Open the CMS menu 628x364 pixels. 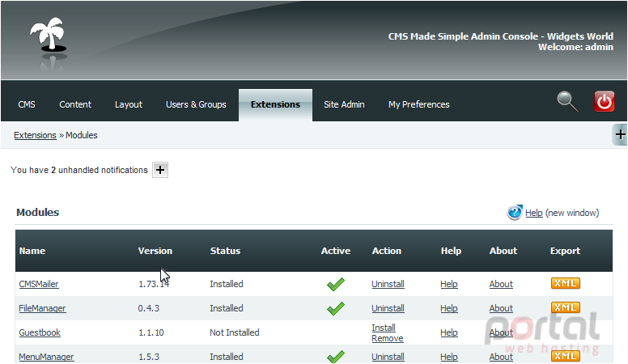[x=27, y=104]
